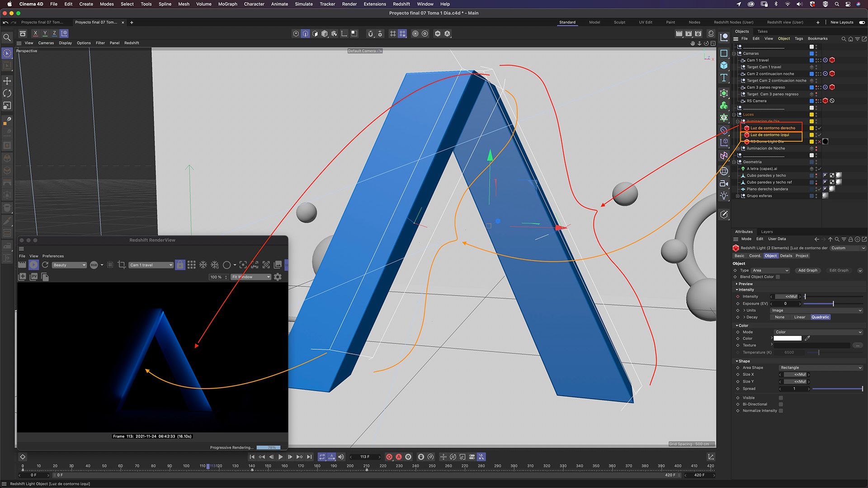Viewport: 868px width, 488px height.
Task: Switch to the Details attribute tab
Action: (786, 256)
